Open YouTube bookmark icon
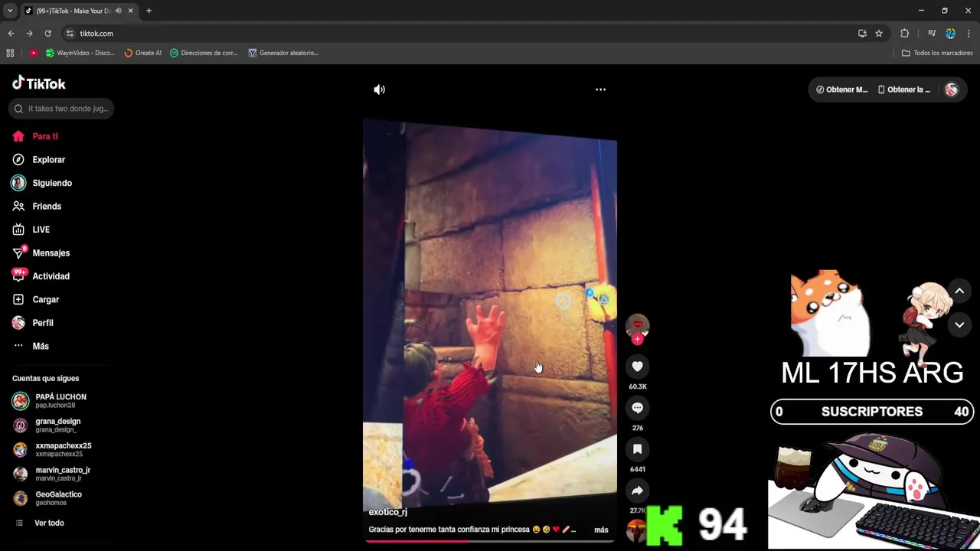 point(34,53)
